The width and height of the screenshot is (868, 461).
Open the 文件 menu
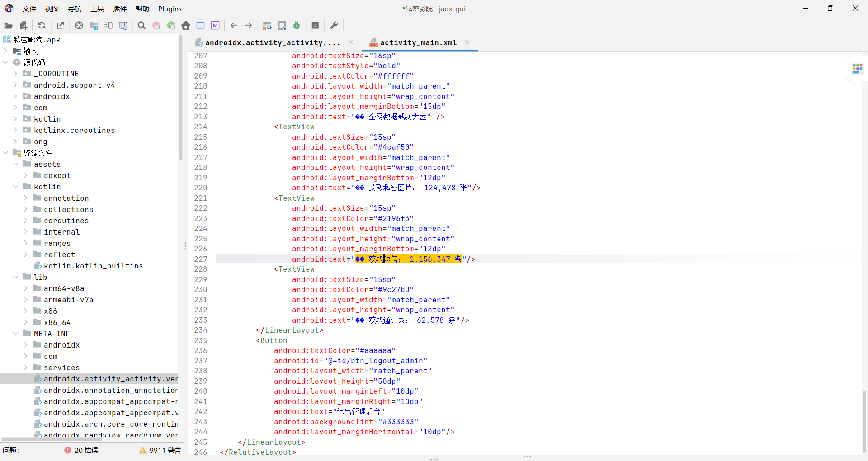[x=29, y=9]
